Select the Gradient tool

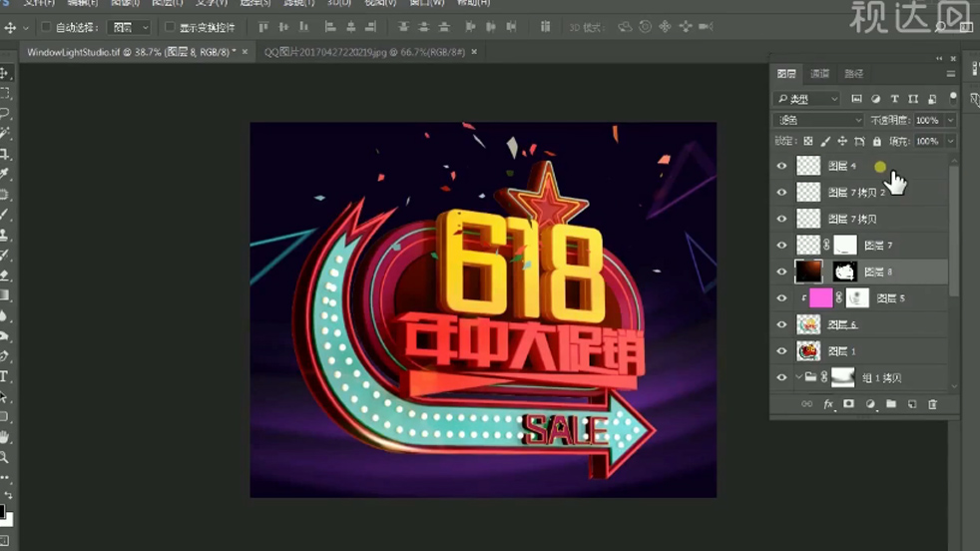pos(4,295)
